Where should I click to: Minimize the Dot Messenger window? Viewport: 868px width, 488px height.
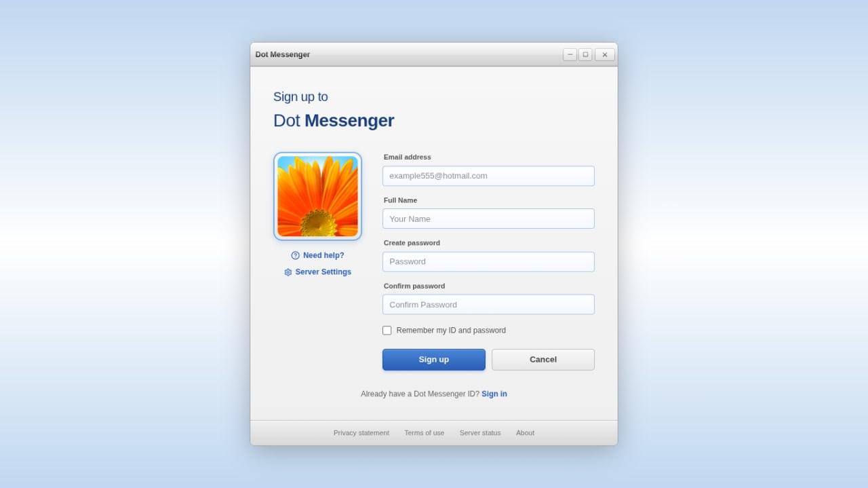coord(570,55)
